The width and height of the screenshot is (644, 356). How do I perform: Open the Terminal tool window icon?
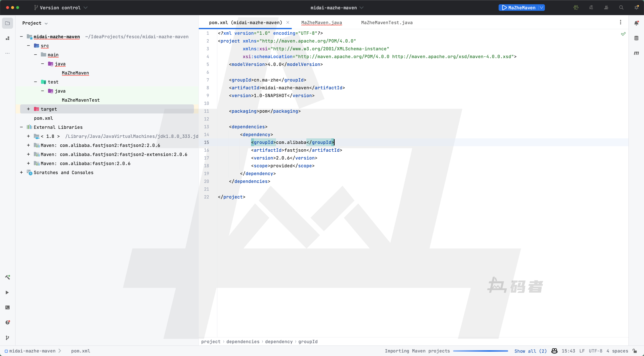click(x=8, y=307)
